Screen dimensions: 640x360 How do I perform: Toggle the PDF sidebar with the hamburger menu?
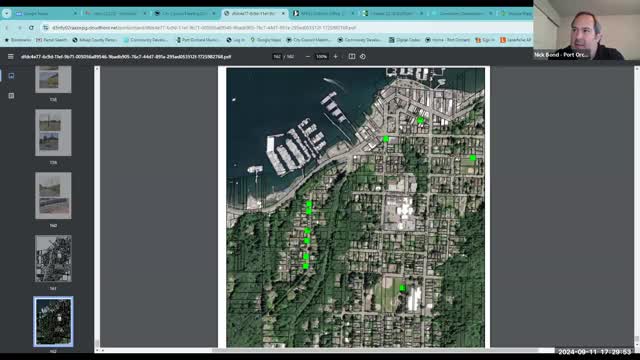point(11,56)
